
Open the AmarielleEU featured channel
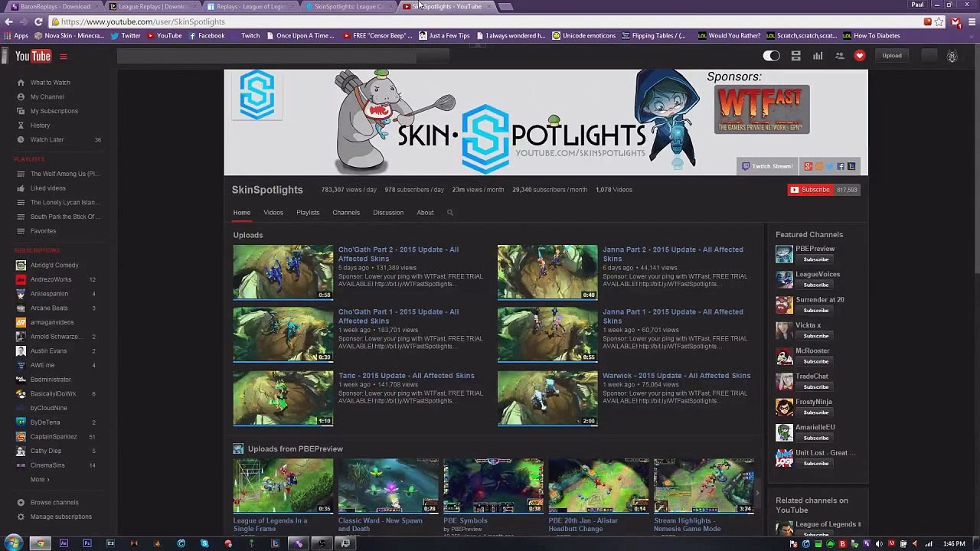[815, 428]
